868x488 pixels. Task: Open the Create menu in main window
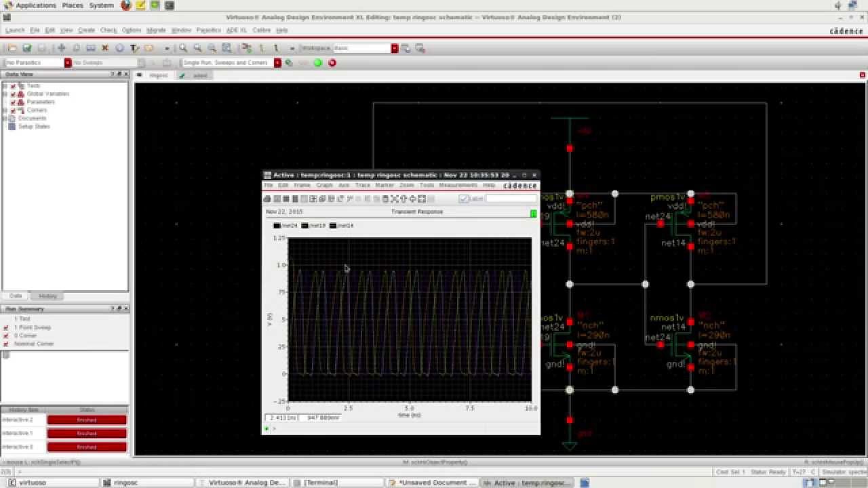[87, 30]
